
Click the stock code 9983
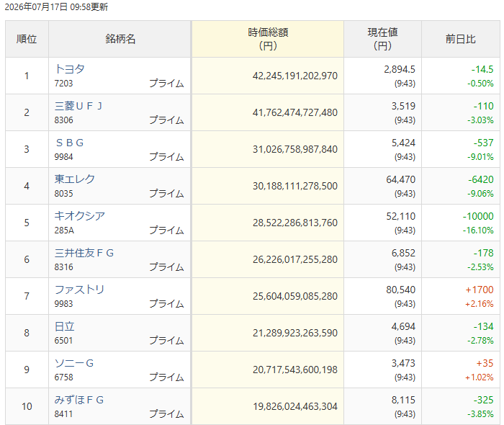tap(63, 303)
